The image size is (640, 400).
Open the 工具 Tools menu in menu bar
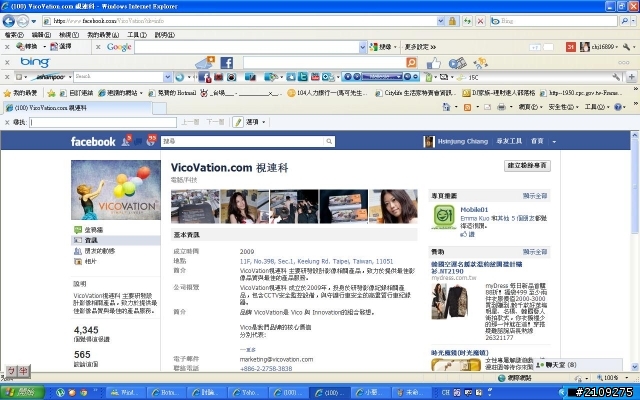(x=137, y=35)
